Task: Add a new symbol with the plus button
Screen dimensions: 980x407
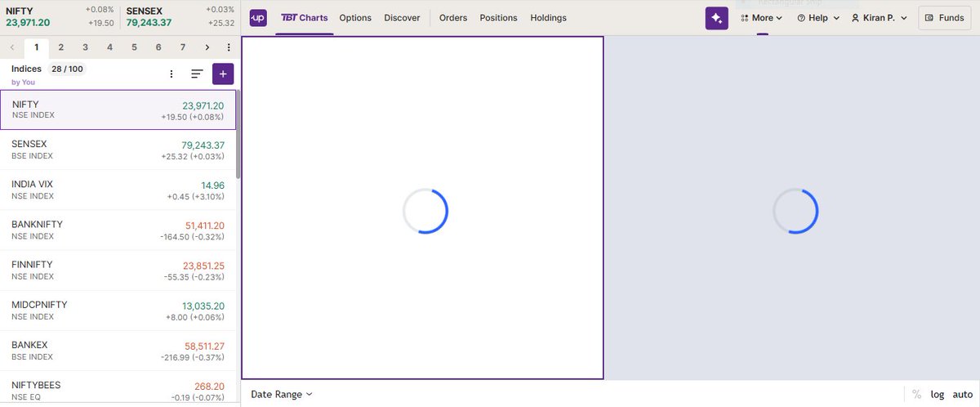Action: click(223, 74)
